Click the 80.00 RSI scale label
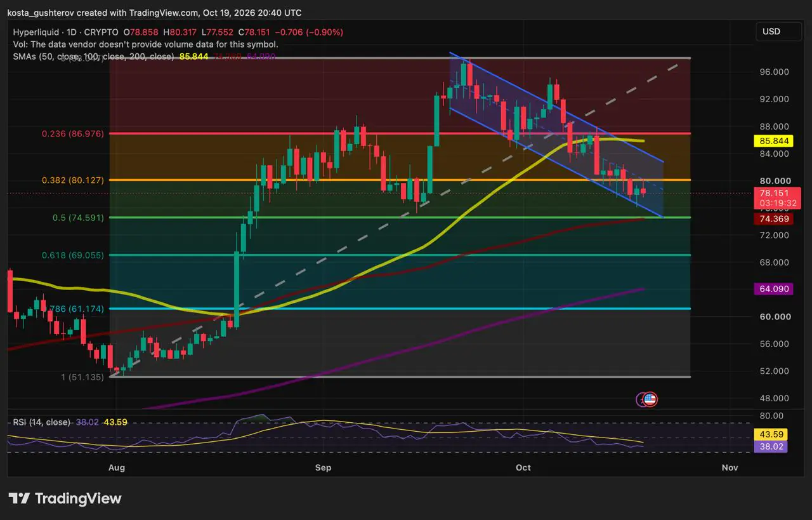Image resolution: width=812 pixels, height=520 pixels. 770,416
